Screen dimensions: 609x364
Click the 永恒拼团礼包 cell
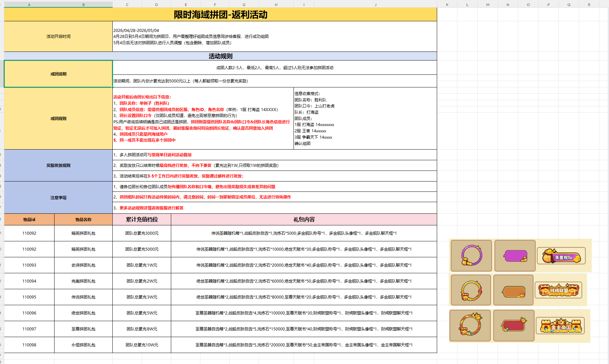(83, 345)
